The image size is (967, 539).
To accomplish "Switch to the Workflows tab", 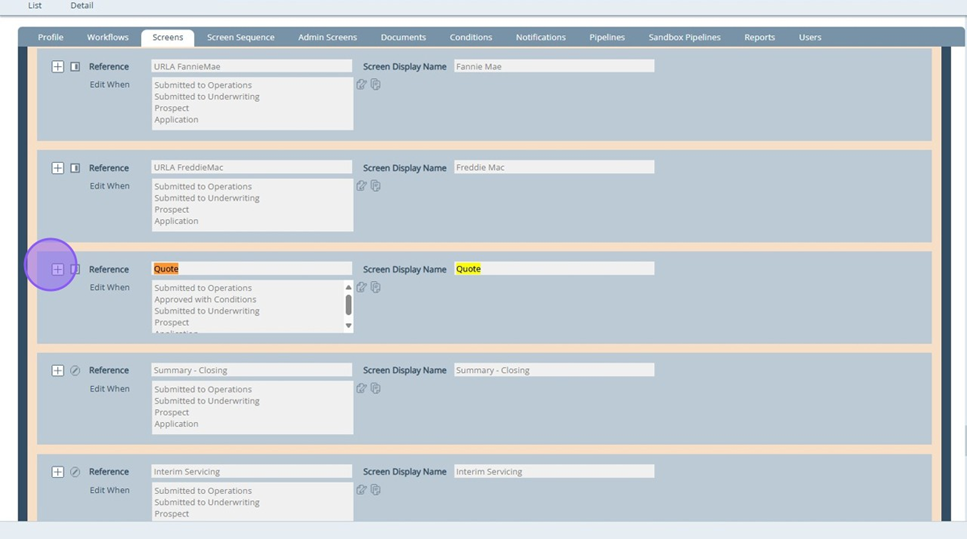I will [x=108, y=38].
